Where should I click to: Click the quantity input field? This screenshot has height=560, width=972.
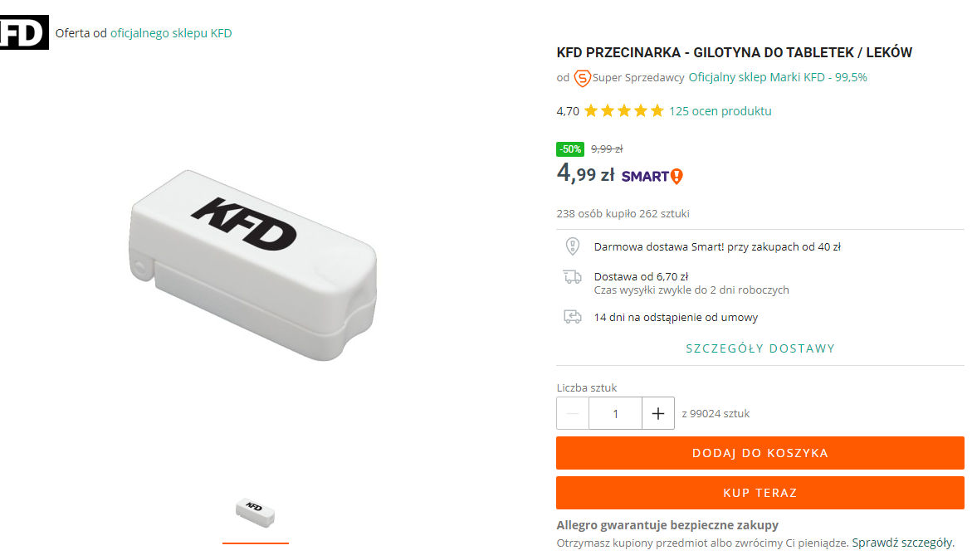(x=615, y=413)
